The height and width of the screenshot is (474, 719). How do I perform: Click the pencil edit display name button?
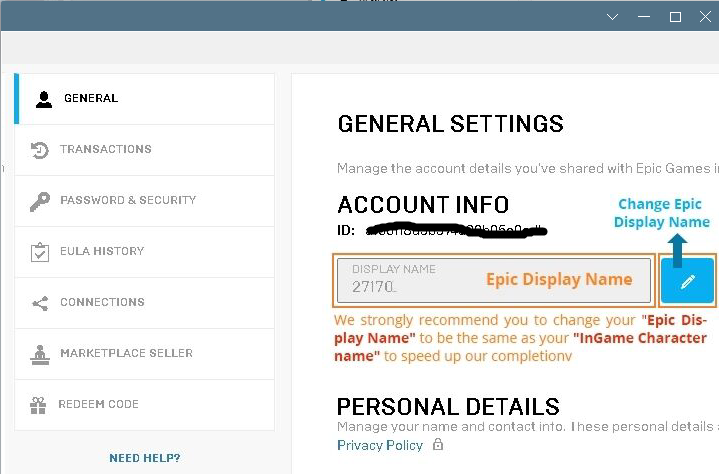pyautogui.click(x=687, y=281)
